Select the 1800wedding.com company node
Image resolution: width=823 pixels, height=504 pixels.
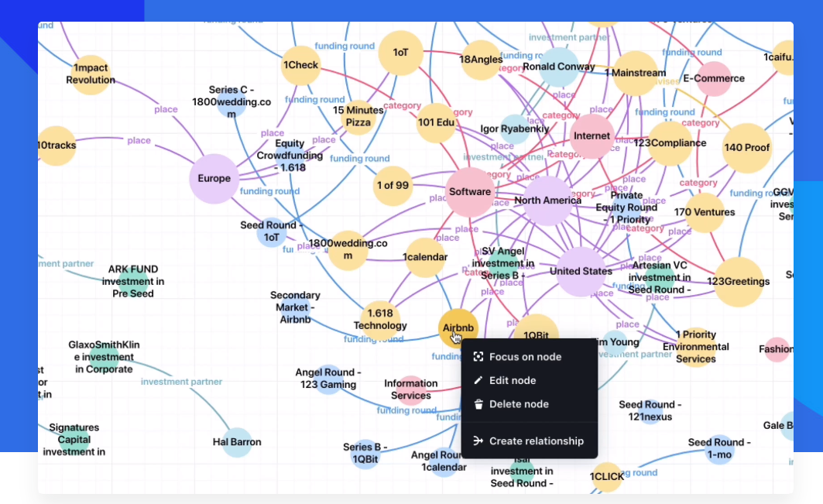[x=348, y=250]
